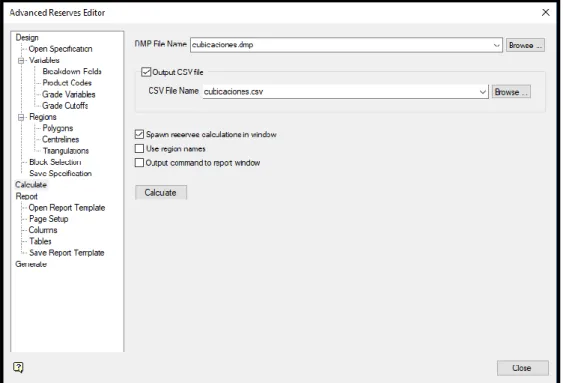Viewport: 563px width, 383px height.
Task: Click the help question mark icon
Action: [18, 367]
